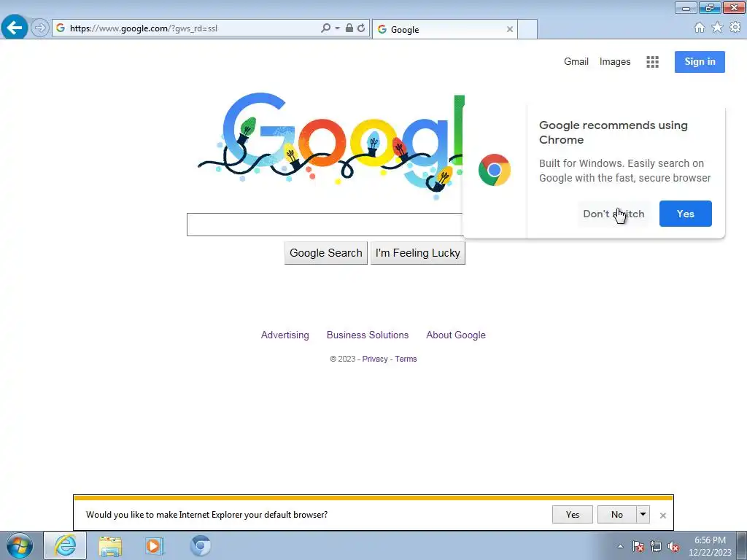Click the Sign in button

pos(700,62)
